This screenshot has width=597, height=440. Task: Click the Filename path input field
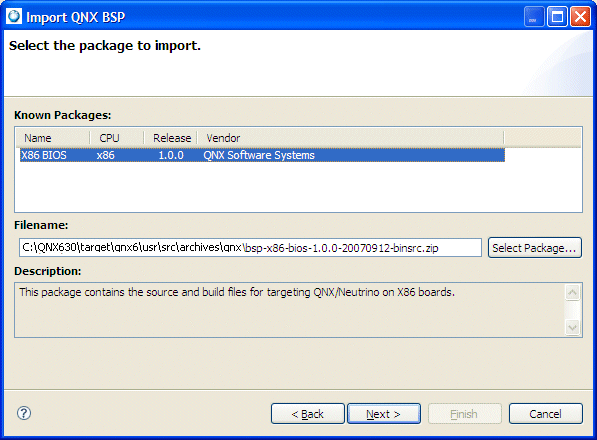(x=250, y=248)
